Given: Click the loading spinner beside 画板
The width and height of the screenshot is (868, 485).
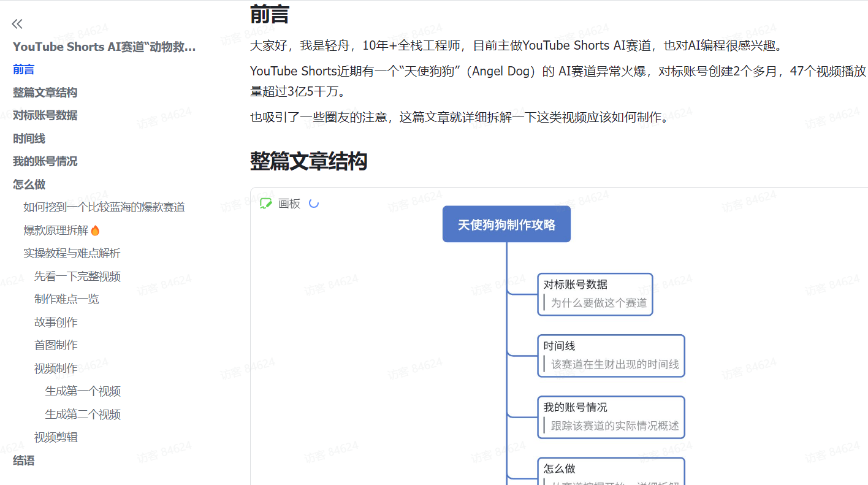Looking at the screenshot, I should click(314, 204).
